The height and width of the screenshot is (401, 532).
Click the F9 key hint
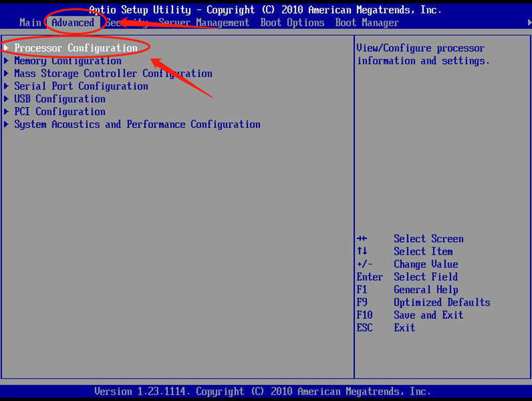click(362, 302)
